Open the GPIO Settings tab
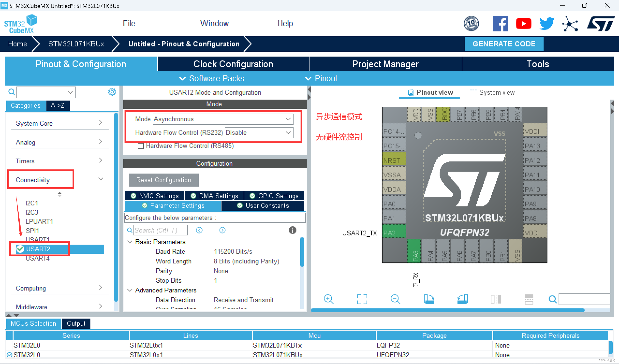 click(274, 196)
